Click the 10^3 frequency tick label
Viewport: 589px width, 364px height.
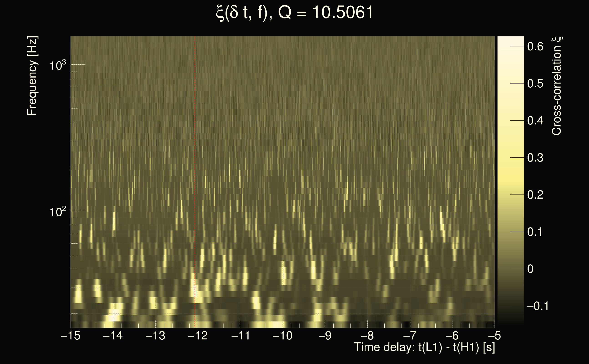(58, 65)
